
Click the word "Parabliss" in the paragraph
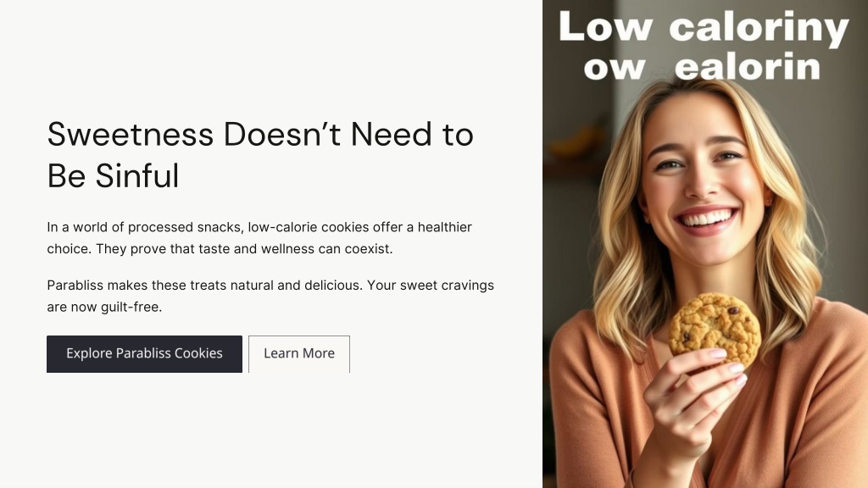pos(75,286)
